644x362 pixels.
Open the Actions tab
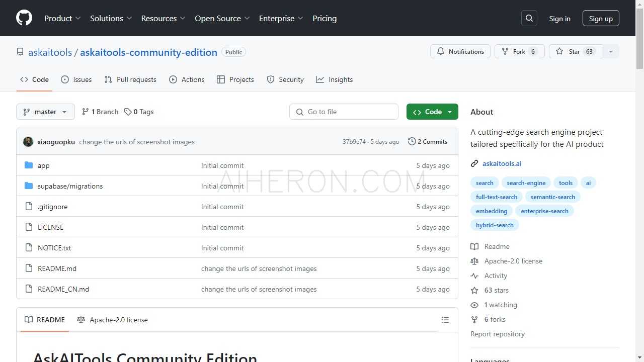187,79
